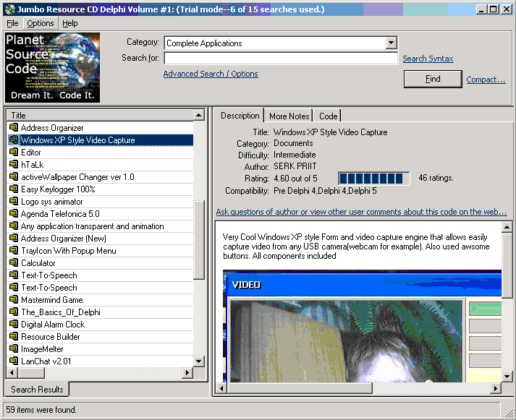Switch to the More Notes tab

pyautogui.click(x=289, y=116)
